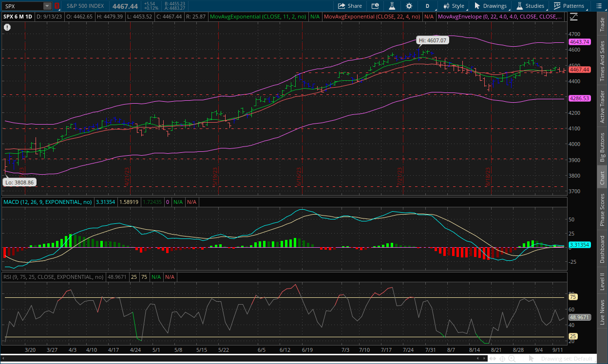Click the zoom out magnifier icon
The width and height of the screenshot is (608, 364).
(x=522, y=359)
